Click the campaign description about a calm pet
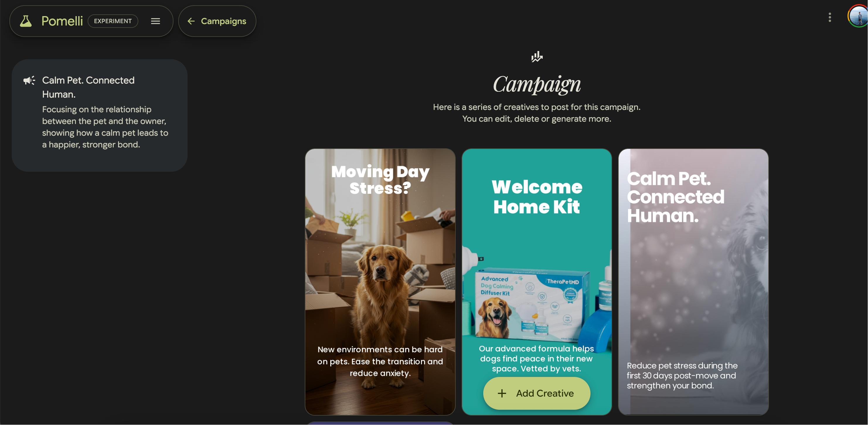The height and width of the screenshot is (425, 868). coord(105,127)
